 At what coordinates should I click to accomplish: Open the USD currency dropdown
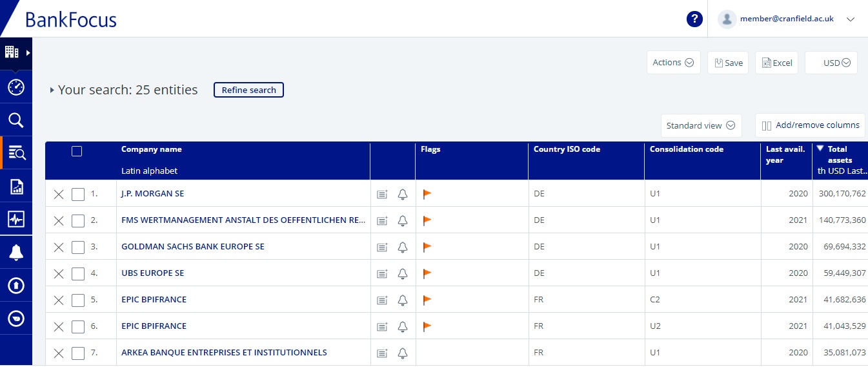(x=831, y=63)
